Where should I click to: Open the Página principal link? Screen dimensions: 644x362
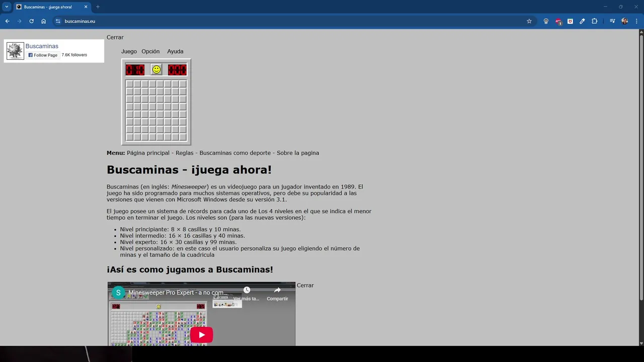coord(148,153)
